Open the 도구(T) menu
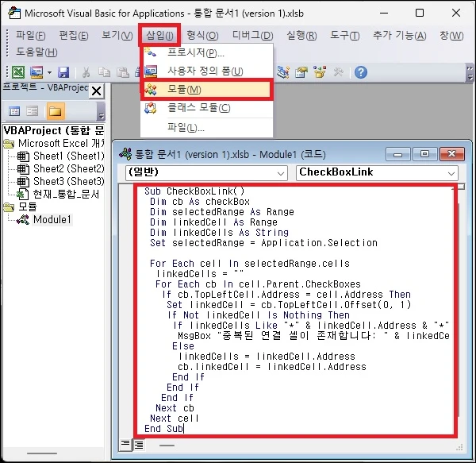The width and height of the screenshot is (476, 463). [345, 35]
